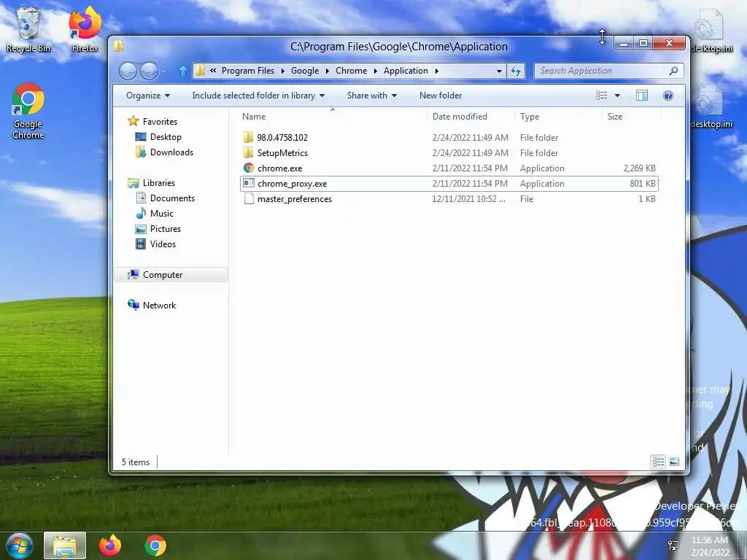The width and height of the screenshot is (747, 560).
Task: Click the 2,269 KB size cell
Action: coord(639,168)
